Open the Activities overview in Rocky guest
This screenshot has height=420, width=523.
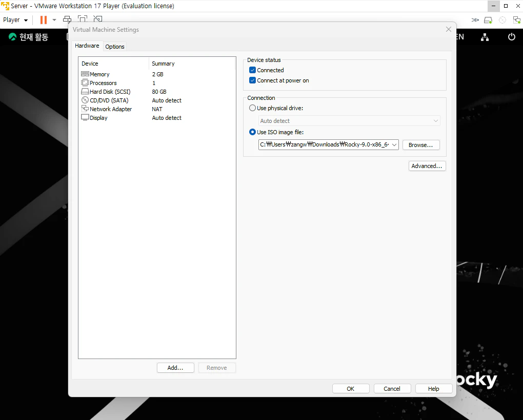coord(28,37)
